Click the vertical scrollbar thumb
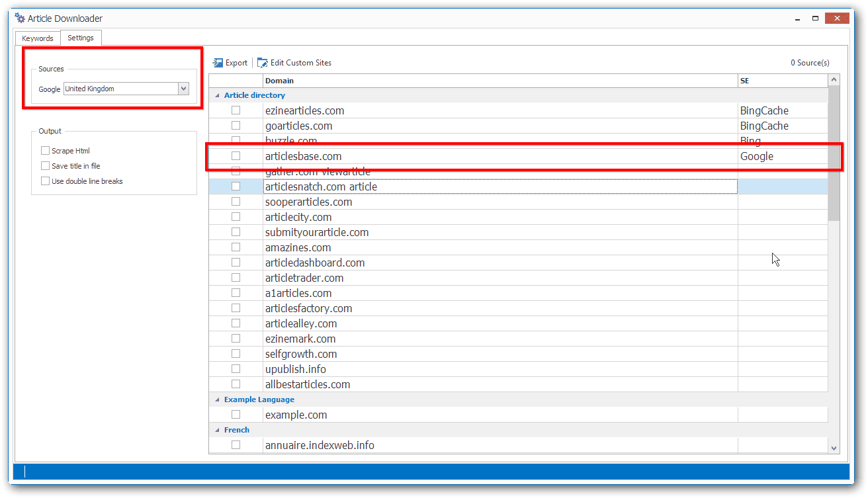 pos(834,153)
